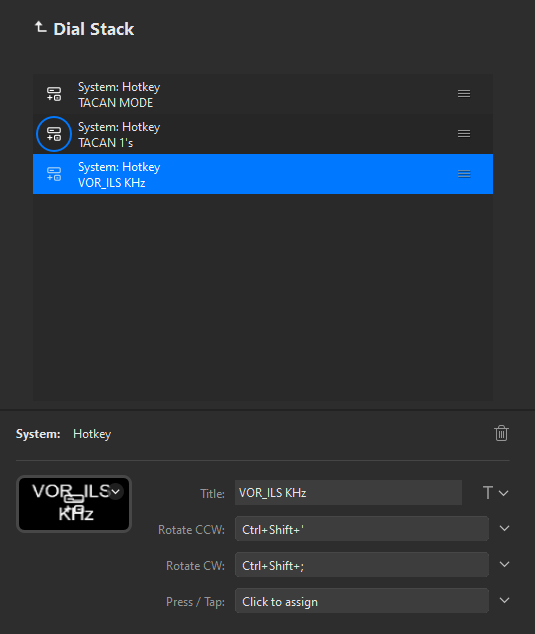The height and width of the screenshot is (634, 535).
Task: Click the TACAN 1's hotkey icon
Action: (x=54, y=134)
